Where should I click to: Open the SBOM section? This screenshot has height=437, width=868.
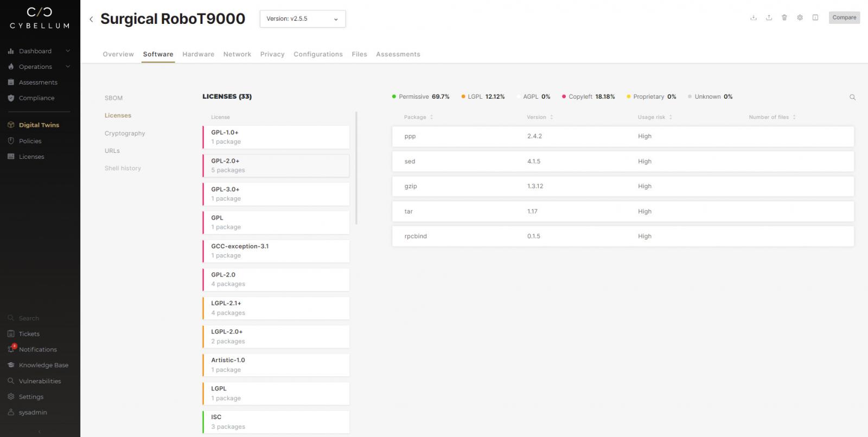click(113, 98)
